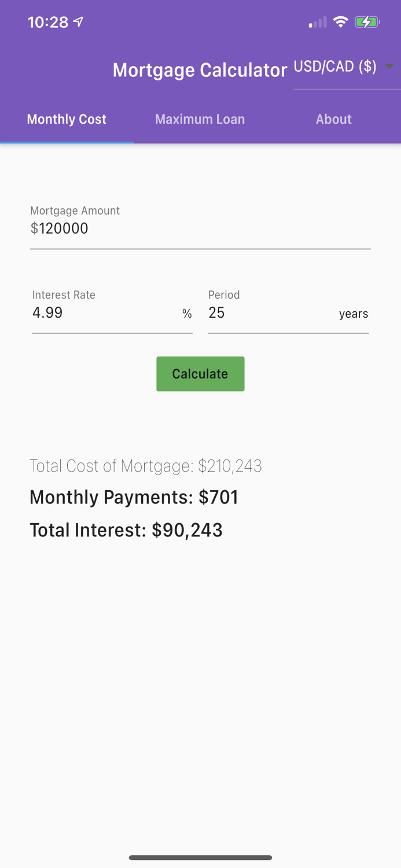Tap the percent symbol beside the interest rate
Viewport: 401px width, 868px height.
[x=186, y=313]
